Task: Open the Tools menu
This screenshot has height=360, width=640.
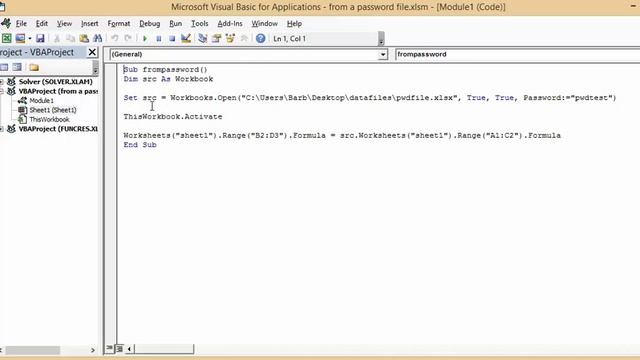Action: click(x=200, y=24)
